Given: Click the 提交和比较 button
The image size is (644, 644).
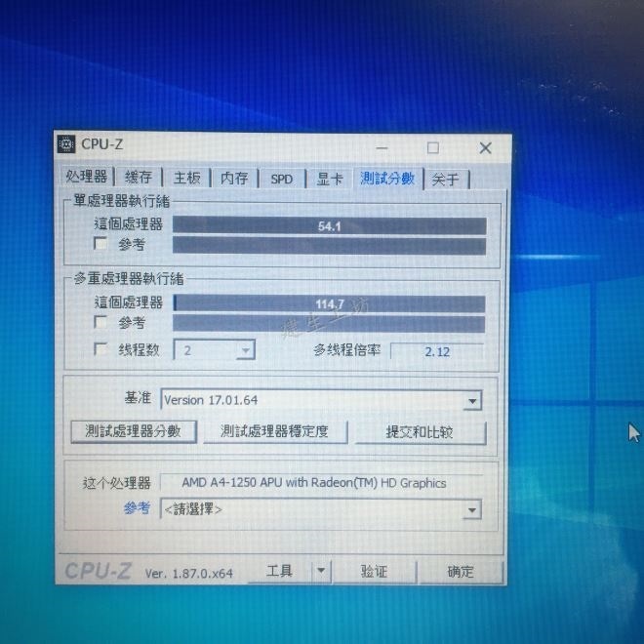Looking at the screenshot, I should point(420,432).
